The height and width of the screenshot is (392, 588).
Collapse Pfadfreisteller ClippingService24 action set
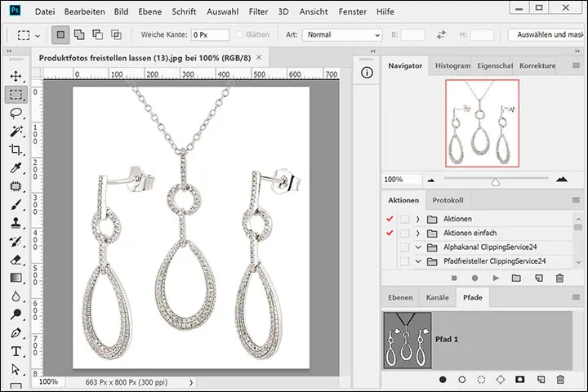(418, 261)
